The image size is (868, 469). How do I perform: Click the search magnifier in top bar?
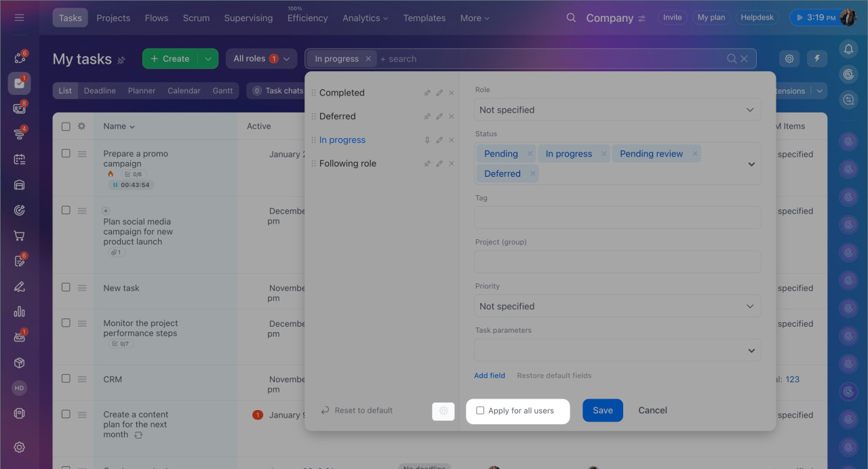pos(571,18)
